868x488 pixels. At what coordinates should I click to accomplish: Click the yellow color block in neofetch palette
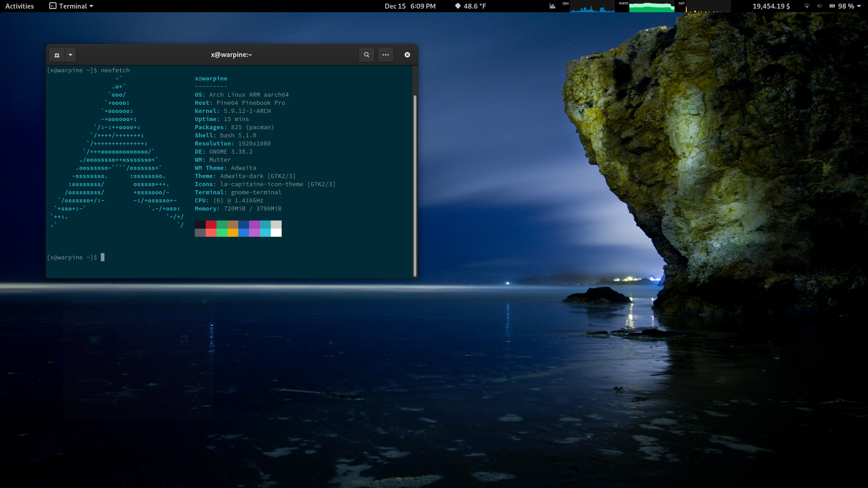[x=233, y=233]
